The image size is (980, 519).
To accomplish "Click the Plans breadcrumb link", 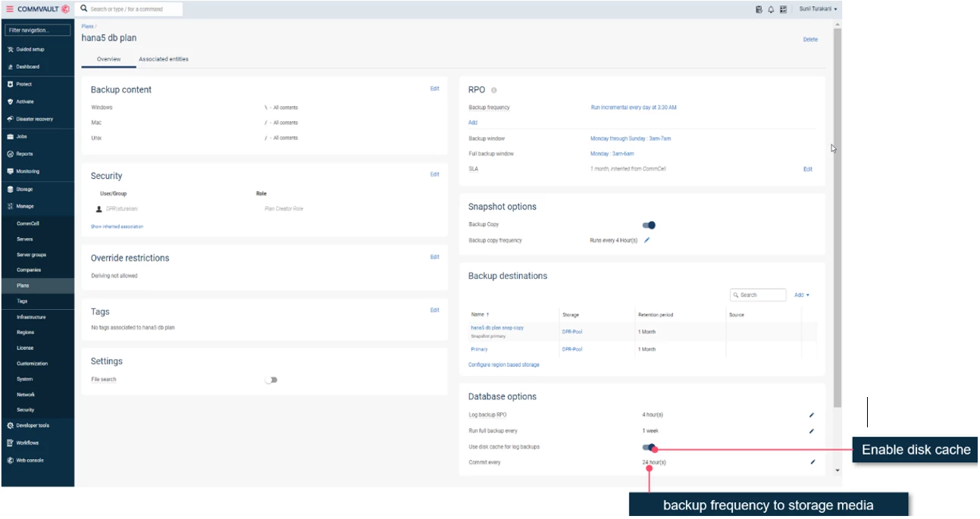I will (87, 27).
